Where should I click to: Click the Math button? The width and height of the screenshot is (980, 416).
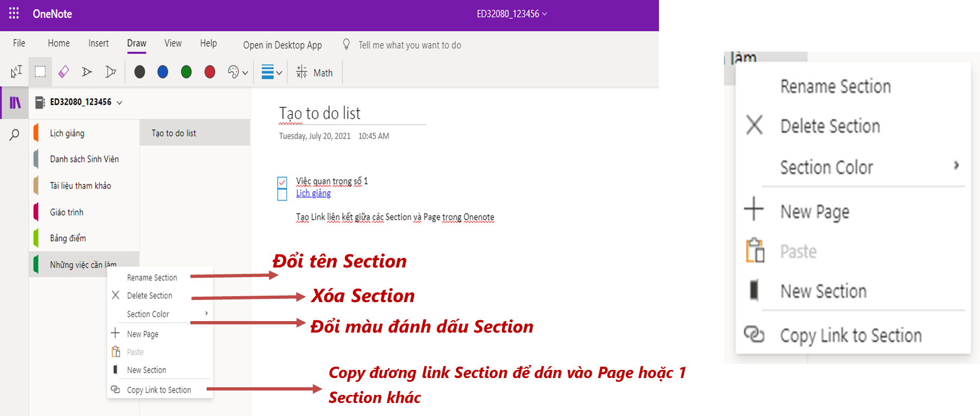pyautogui.click(x=315, y=73)
